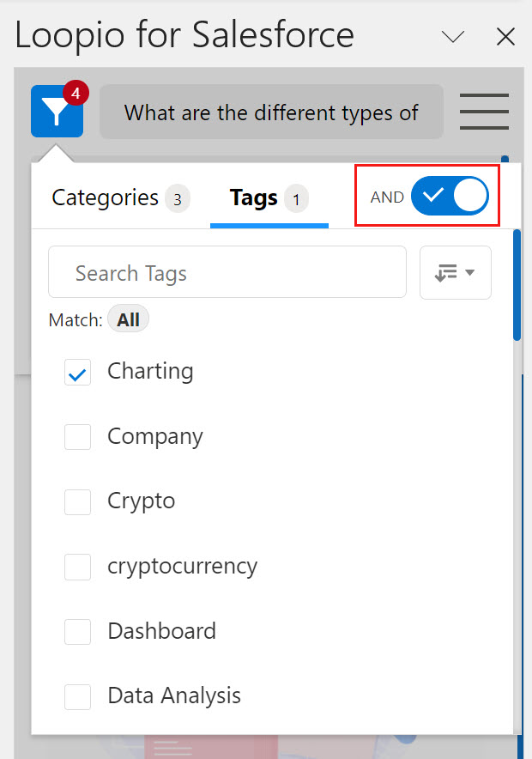Image resolution: width=532 pixels, height=759 pixels.
Task: Click the Charting label text
Action: pos(150,372)
